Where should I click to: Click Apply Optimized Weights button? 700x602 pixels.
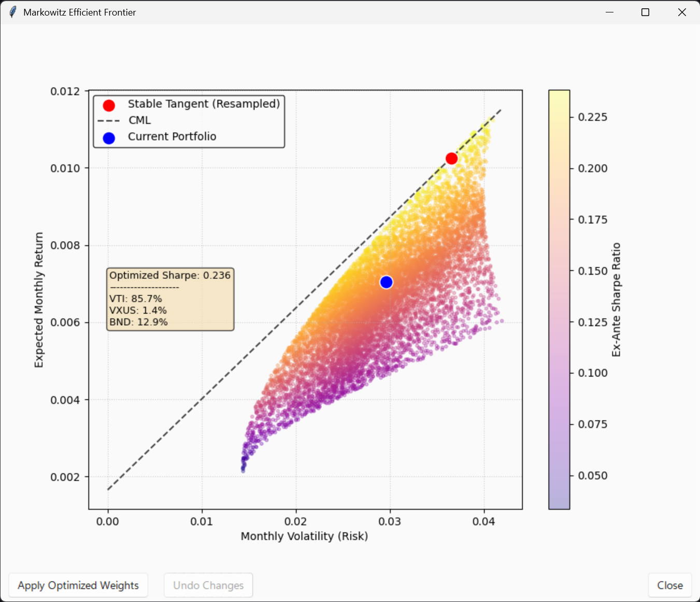(78, 585)
